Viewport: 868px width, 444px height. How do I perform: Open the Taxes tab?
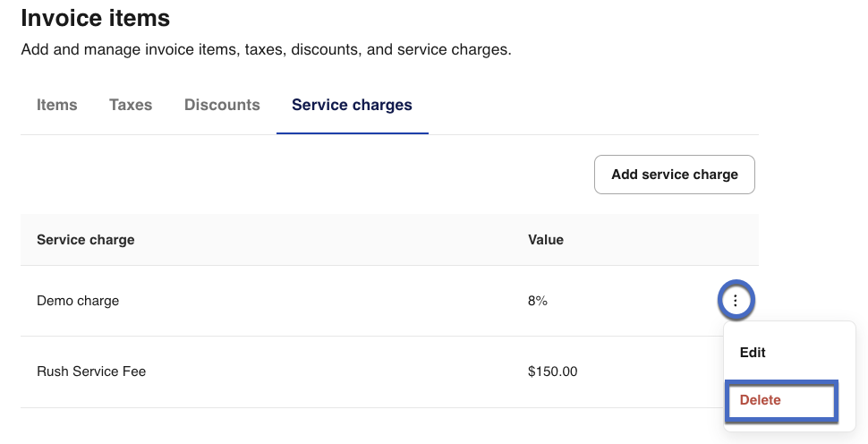131,105
